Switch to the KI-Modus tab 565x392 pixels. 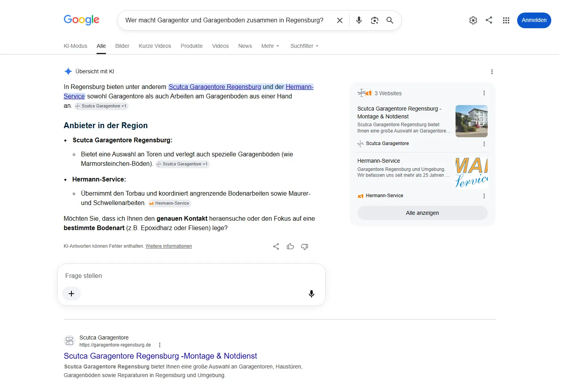pos(75,46)
